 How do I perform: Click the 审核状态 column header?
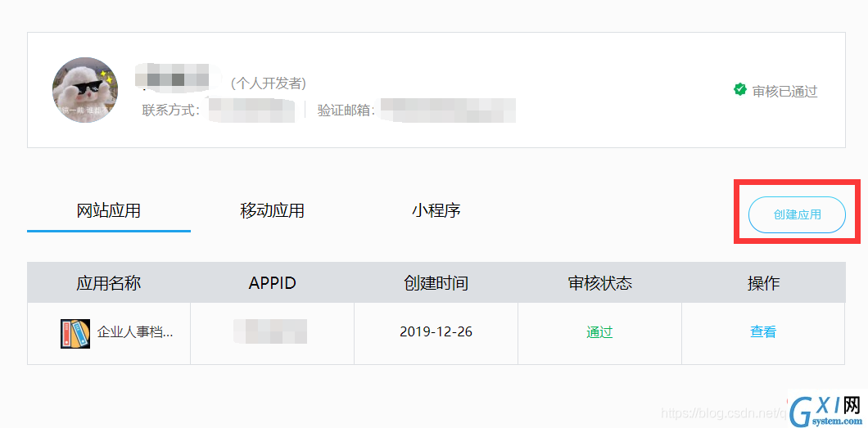coord(600,283)
